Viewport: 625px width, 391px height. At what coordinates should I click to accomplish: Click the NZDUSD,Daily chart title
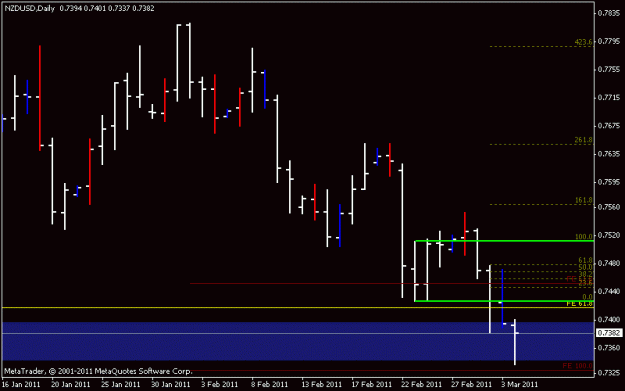[29, 8]
